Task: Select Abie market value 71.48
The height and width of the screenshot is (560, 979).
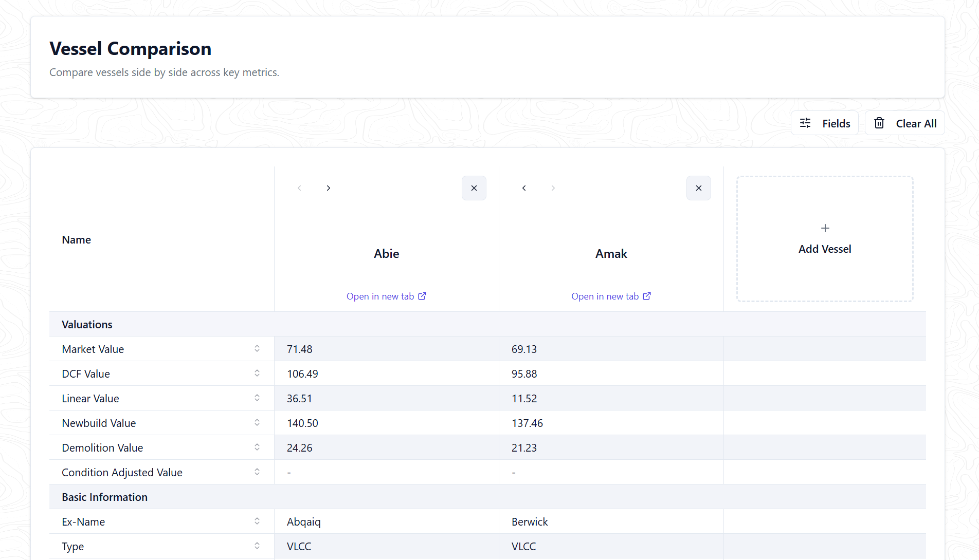Action: pyautogui.click(x=300, y=349)
